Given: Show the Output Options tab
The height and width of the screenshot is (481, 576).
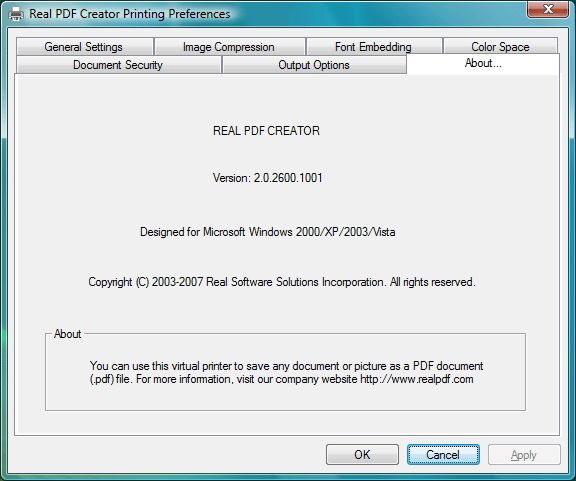Looking at the screenshot, I should tap(314, 65).
